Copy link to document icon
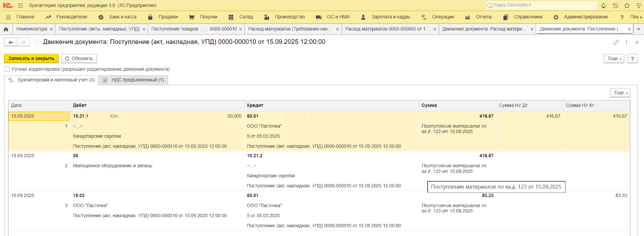 click(x=616, y=42)
